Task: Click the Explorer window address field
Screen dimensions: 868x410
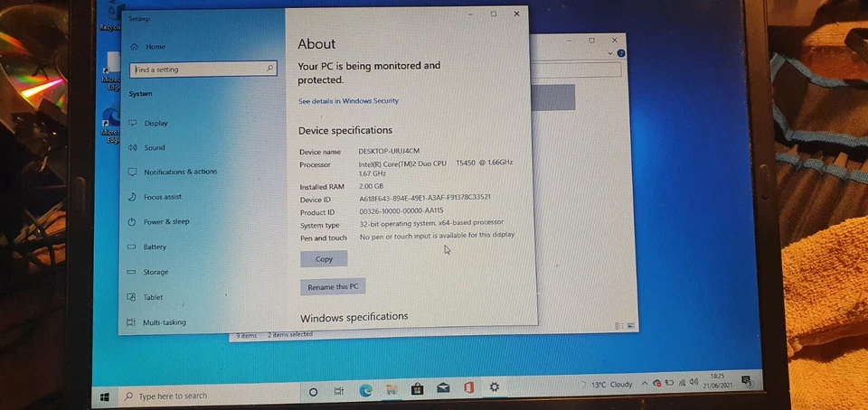Action: (x=576, y=70)
